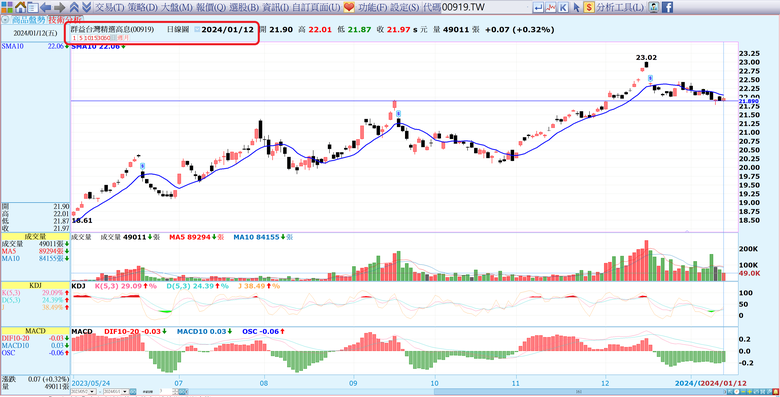Select the cursor pointer tool
The height and width of the screenshot is (397, 780).
pyautogui.click(x=576, y=7)
